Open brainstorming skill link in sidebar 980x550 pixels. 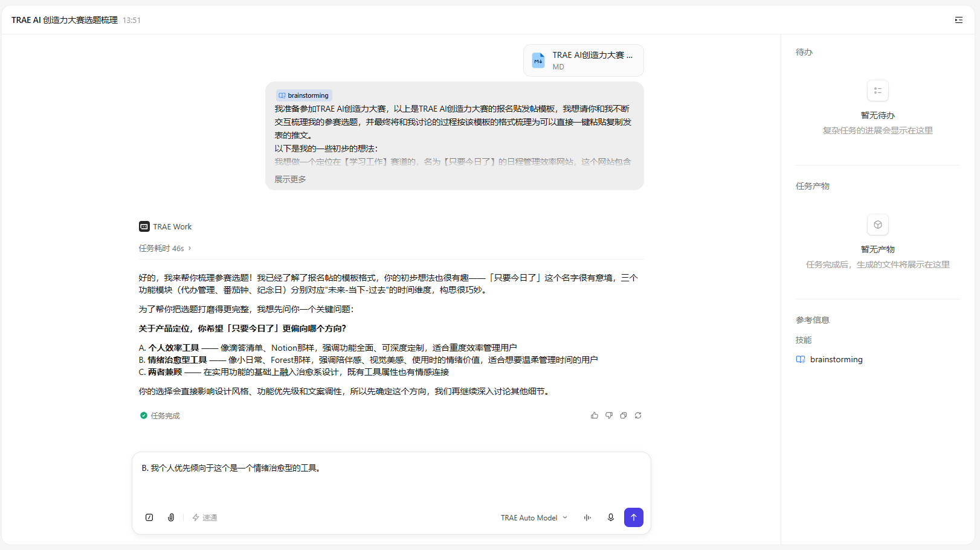(x=836, y=359)
